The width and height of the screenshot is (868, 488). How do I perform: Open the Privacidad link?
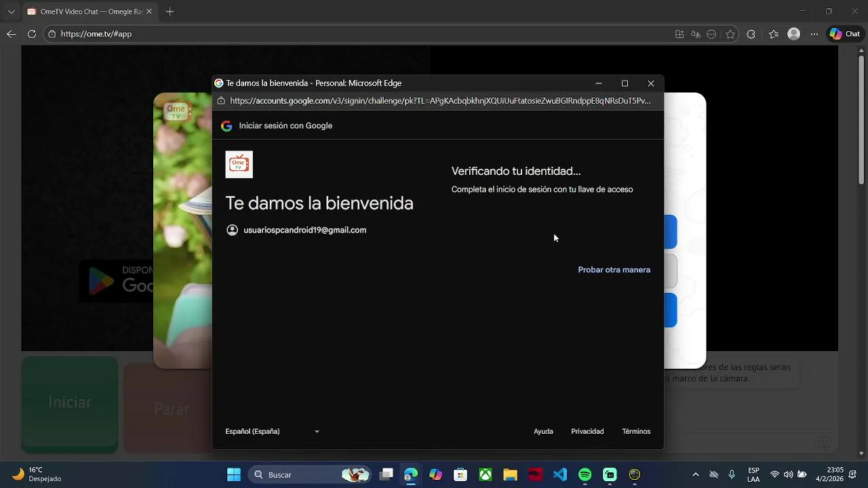[x=587, y=432]
